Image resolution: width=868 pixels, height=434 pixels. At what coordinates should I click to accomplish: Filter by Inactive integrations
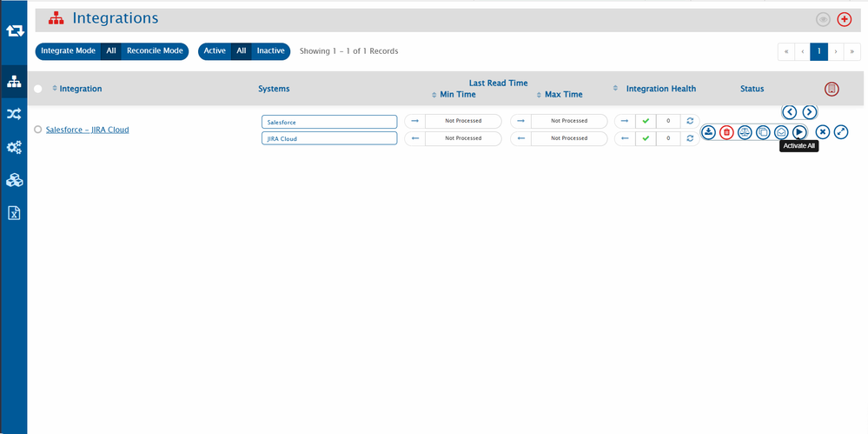click(x=271, y=51)
